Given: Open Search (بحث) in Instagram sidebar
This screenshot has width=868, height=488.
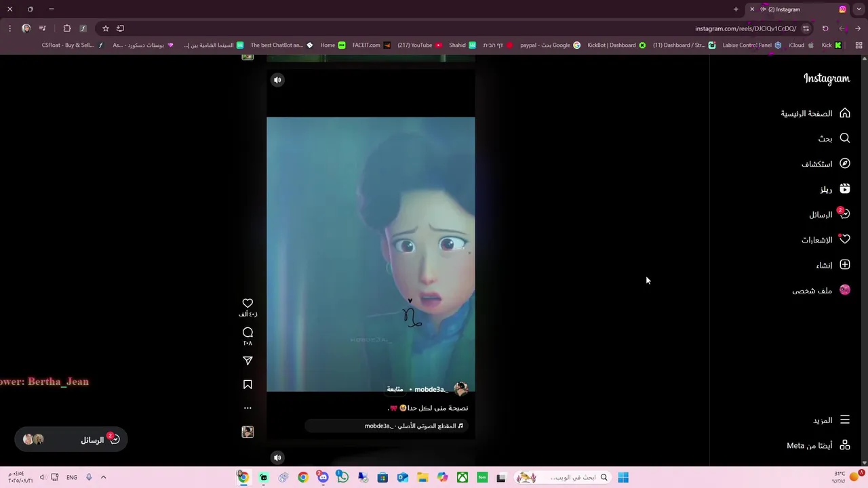Looking at the screenshot, I should click(834, 138).
